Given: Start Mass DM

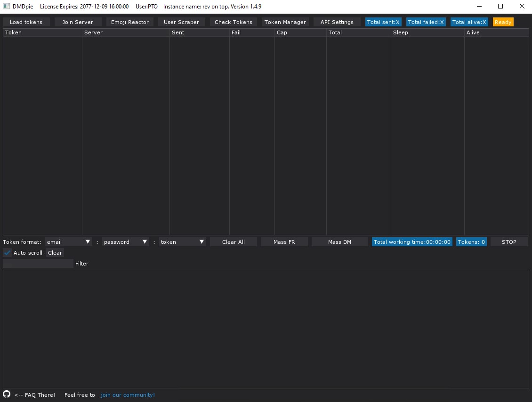Looking at the screenshot, I should point(339,242).
